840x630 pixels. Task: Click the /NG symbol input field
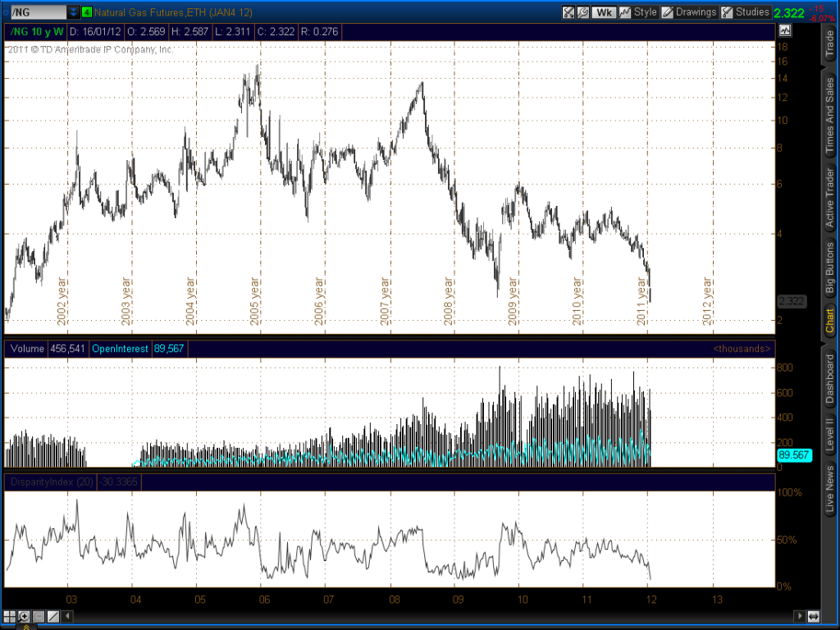pyautogui.click(x=33, y=12)
